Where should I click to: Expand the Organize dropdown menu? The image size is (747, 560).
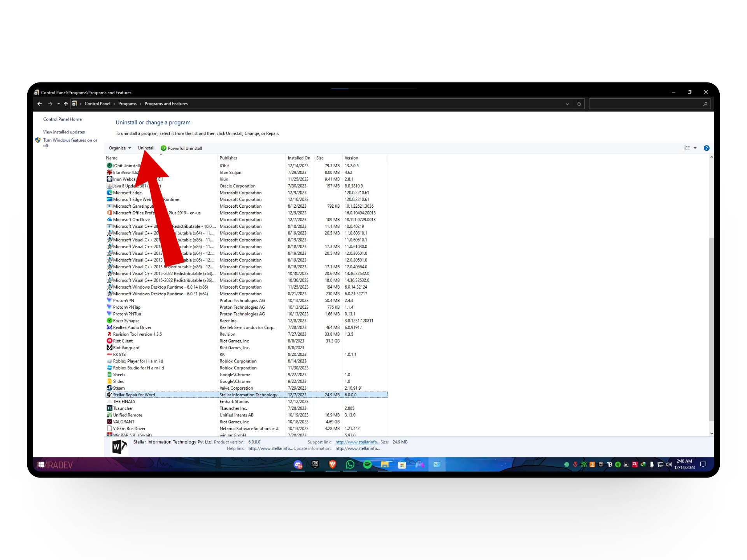[x=120, y=148]
